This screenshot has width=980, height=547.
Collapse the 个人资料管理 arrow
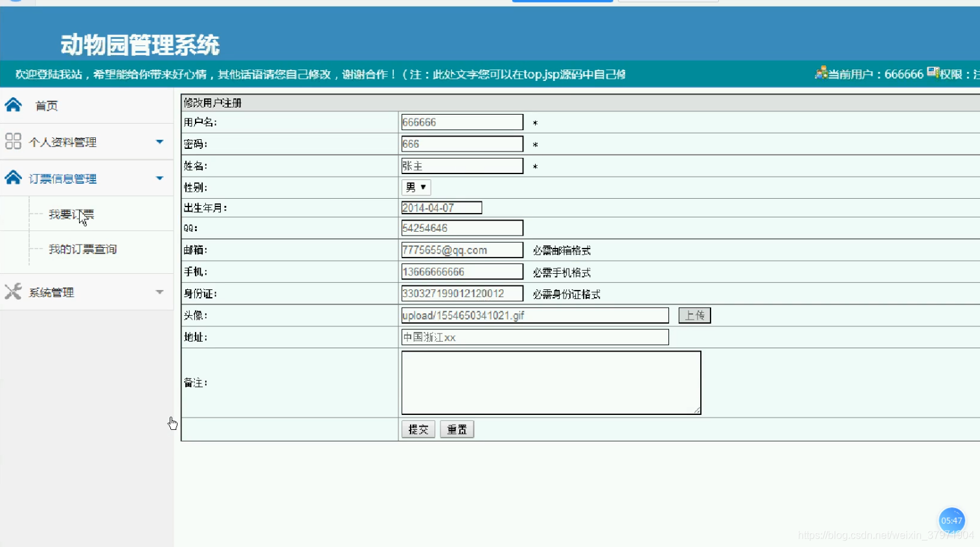pyautogui.click(x=159, y=141)
